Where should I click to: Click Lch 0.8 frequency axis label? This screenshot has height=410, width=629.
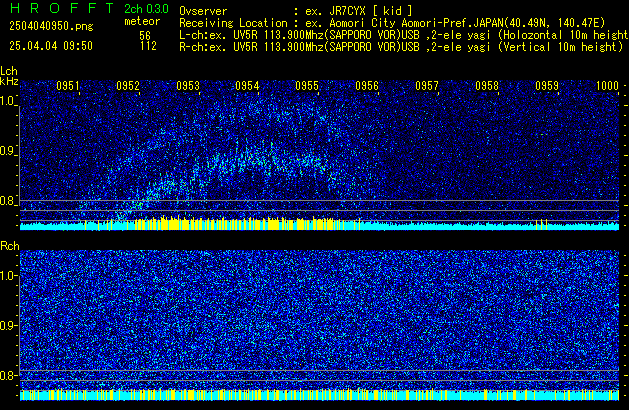click(8, 201)
